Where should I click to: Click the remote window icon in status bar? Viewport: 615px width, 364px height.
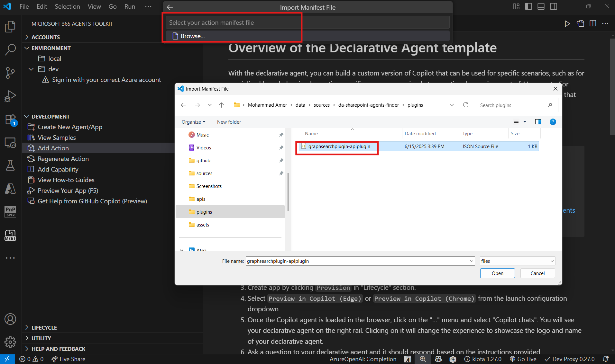(7, 359)
